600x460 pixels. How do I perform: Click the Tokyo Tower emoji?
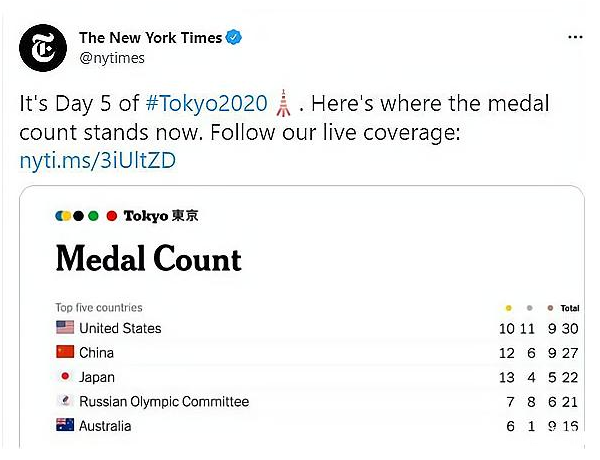(284, 104)
